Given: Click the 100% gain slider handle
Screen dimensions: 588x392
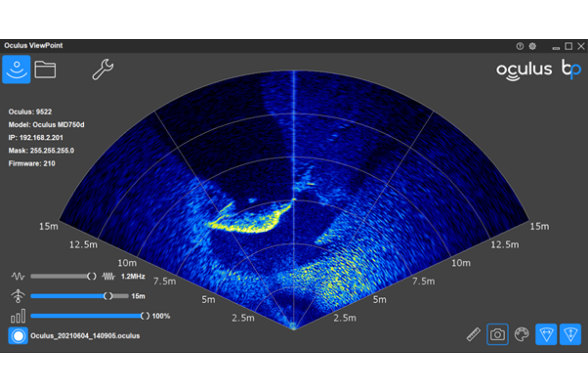Looking at the screenshot, I should point(145,316).
